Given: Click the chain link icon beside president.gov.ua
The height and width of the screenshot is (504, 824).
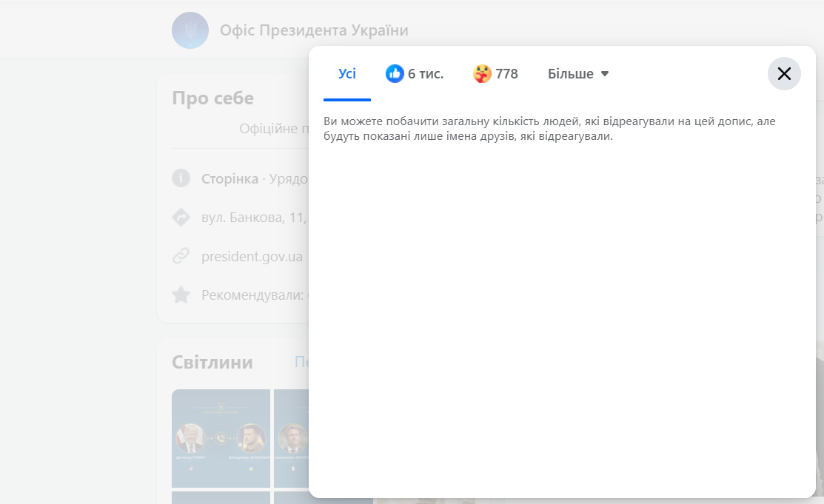Looking at the screenshot, I should [x=181, y=257].
